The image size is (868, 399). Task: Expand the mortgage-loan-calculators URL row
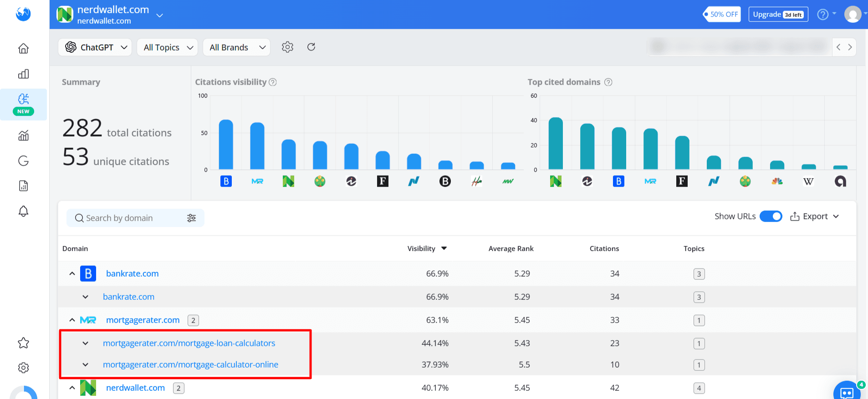[x=85, y=343]
